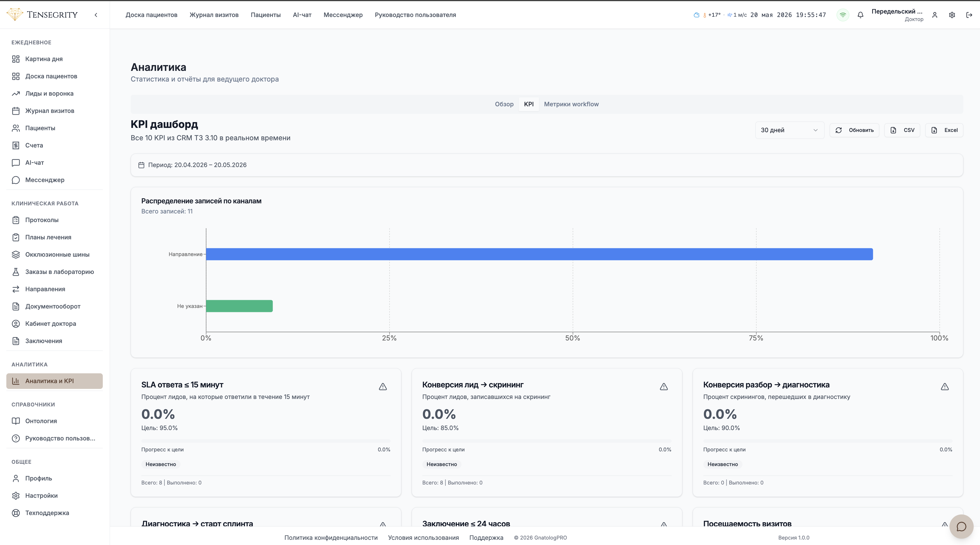
Task: Click the Период: 20.04.2026 – 20.05.2026 text
Action: click(x=197, y=165)
